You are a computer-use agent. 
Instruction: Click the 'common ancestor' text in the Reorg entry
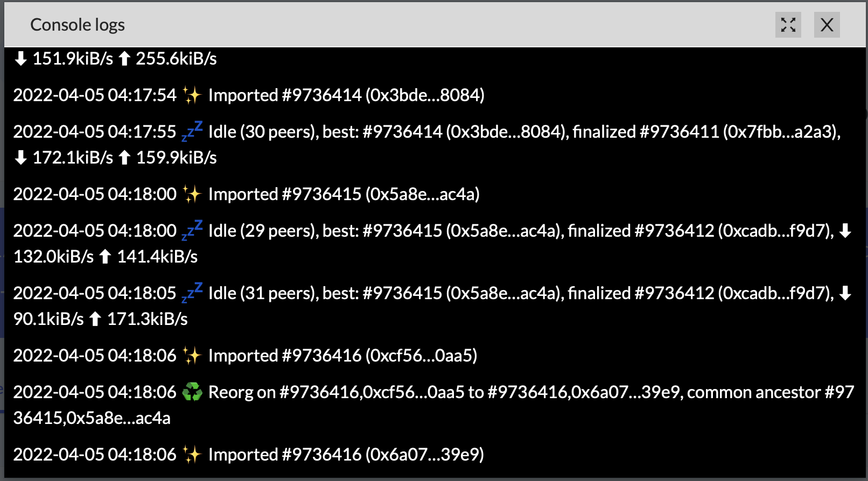pos(753,392)
